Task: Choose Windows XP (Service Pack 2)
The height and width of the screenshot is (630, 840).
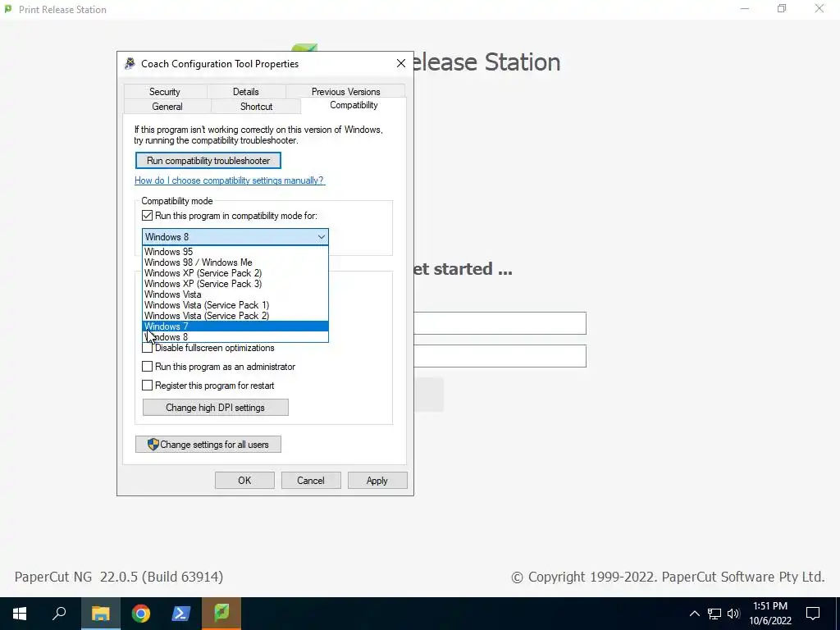Action: (x=235, y=272)
